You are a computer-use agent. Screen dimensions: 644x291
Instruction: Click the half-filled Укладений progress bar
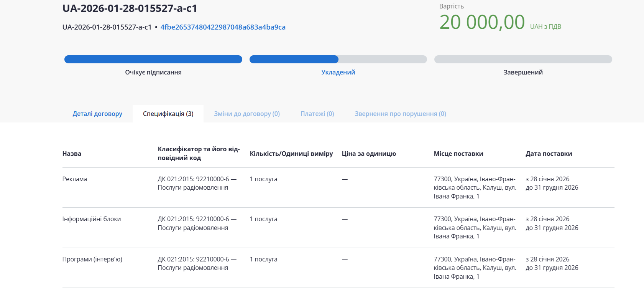point(338,59)
